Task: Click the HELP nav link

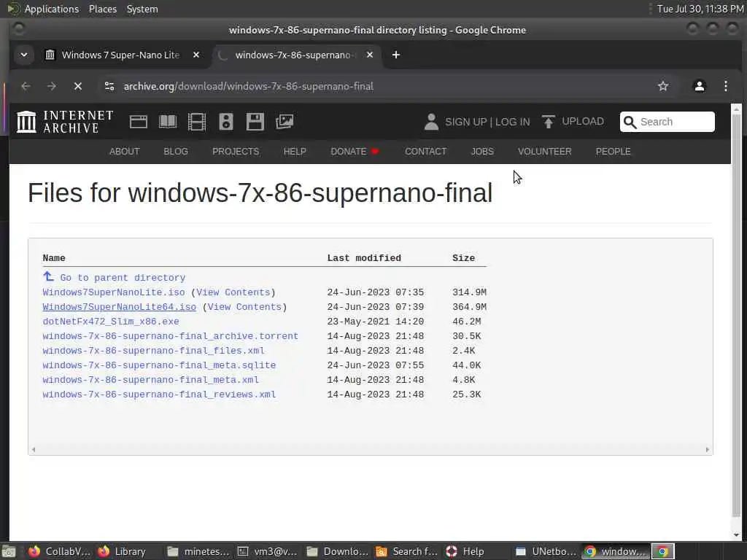Action: 295,152
